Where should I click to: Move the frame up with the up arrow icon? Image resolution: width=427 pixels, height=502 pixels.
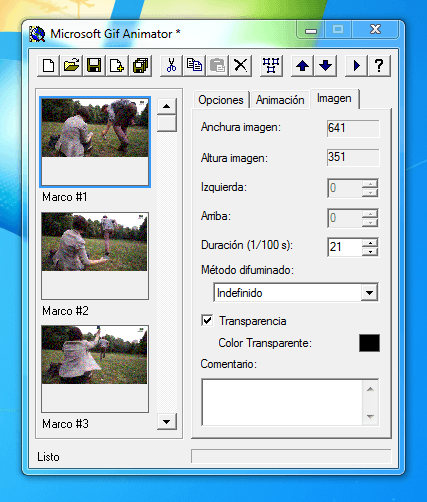tap(302, 65)
